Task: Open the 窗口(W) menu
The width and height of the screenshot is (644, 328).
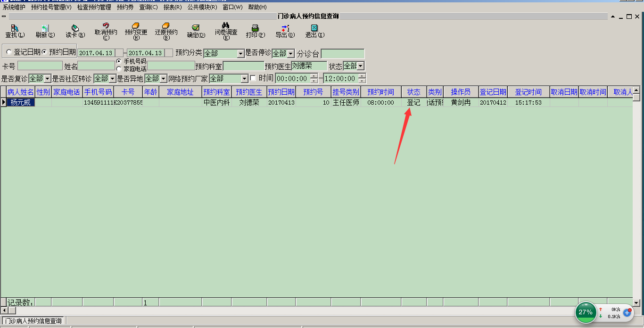Action: point(232,7)
